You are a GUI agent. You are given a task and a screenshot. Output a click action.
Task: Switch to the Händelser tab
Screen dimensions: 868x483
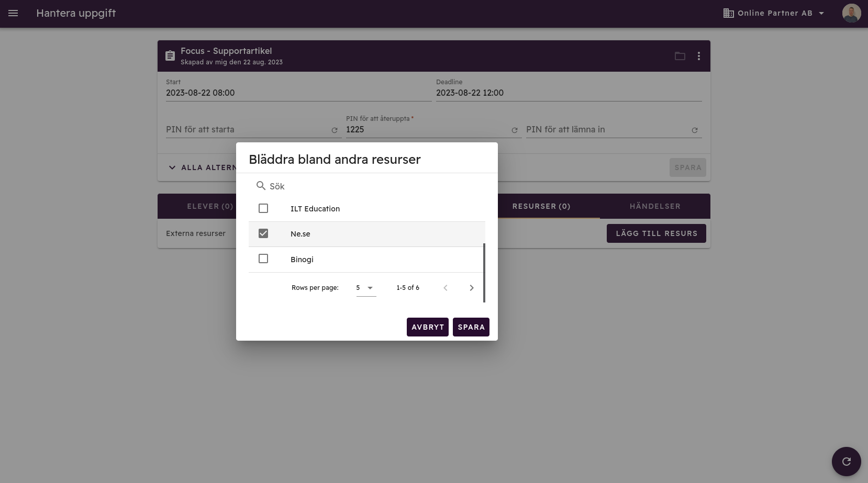click(x=654, y=206)
